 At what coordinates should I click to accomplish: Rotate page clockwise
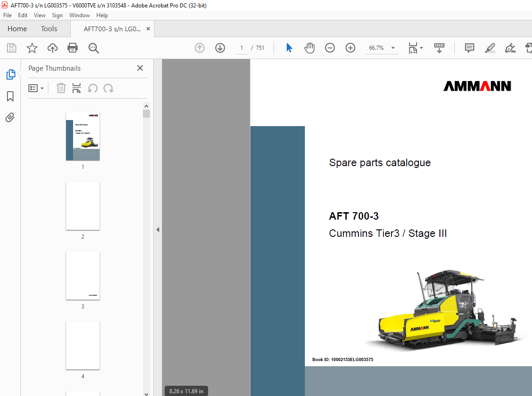pos(108,88)
